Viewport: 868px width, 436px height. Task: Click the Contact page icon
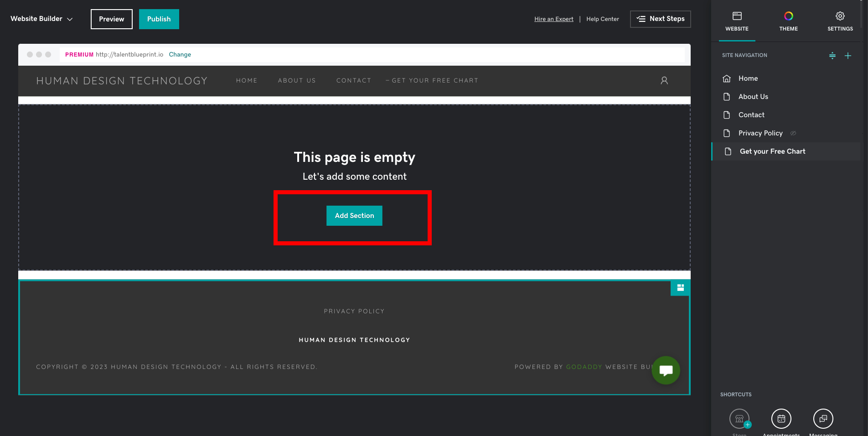tap(727, 115)
